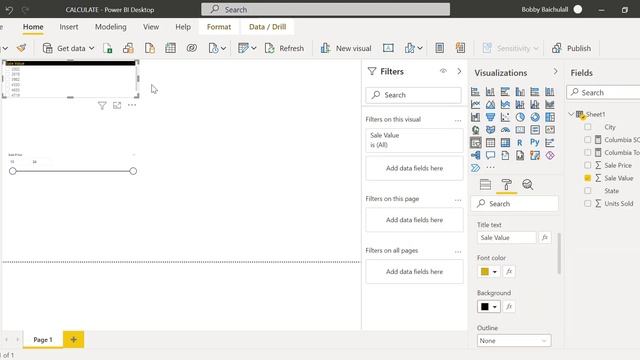Screen dimensions: 640x360
Task: Pick the donut chart visualization
Action: [x=535, y=117]
